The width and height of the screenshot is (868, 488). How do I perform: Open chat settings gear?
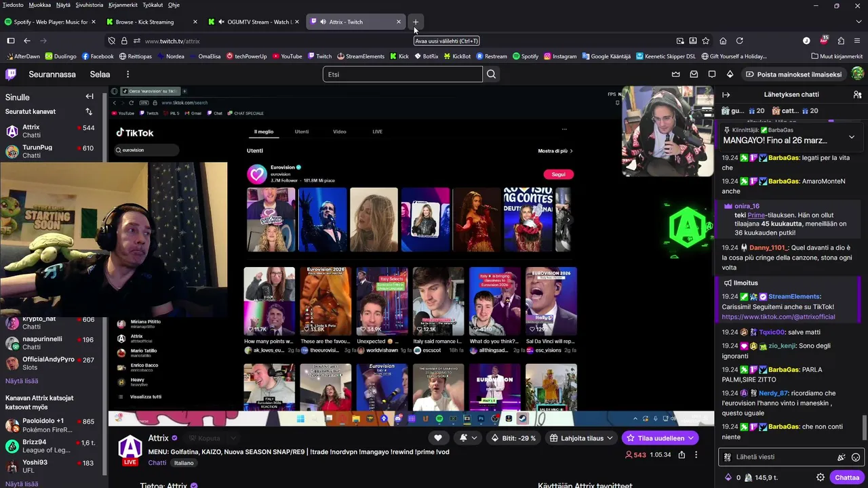pyautogui.click(x=821, y=477)
